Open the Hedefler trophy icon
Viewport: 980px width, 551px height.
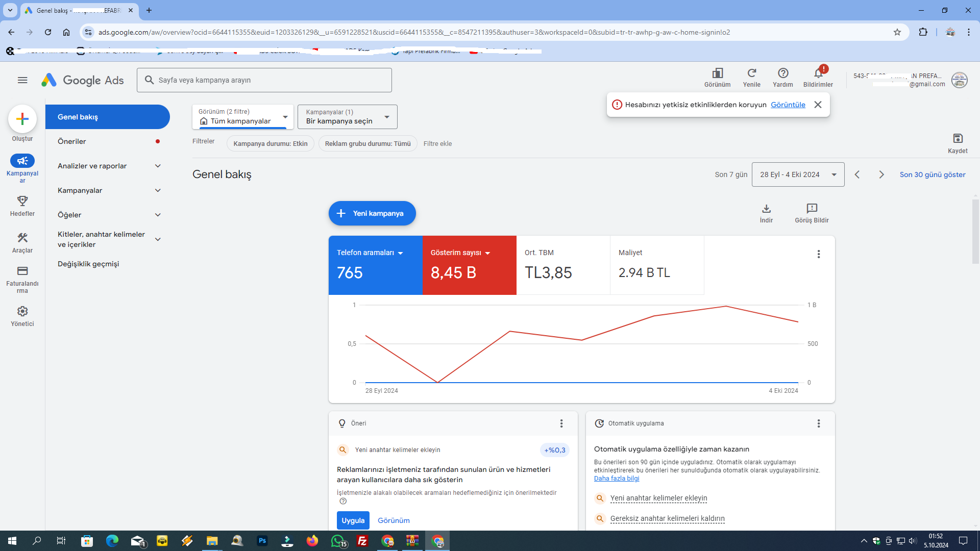22,201
